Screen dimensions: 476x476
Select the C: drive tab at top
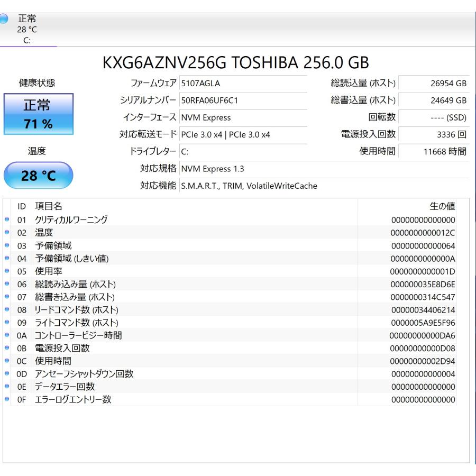[27, 29]
